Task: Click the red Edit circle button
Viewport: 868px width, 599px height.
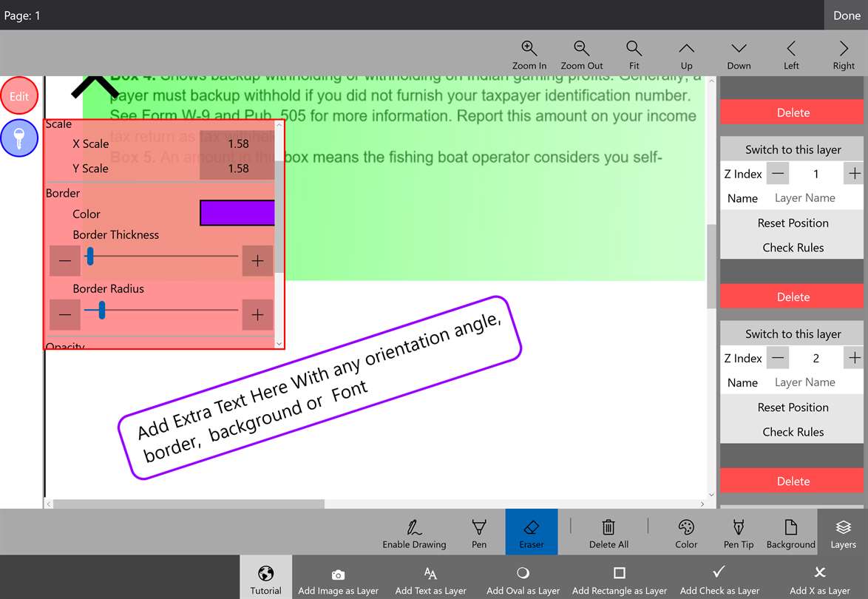Action: tap(19, 96)
